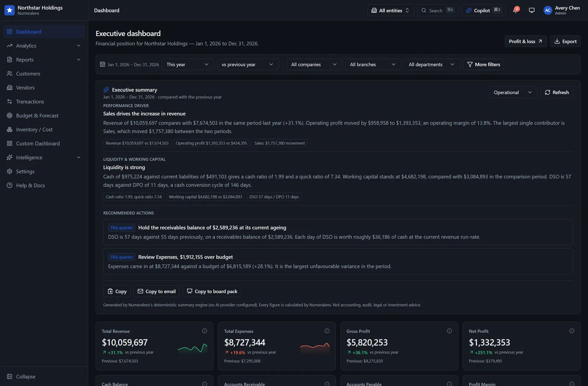This screenshot has height=386, width=588.
Task: Refresh the executive summary
Action: point(556,92)
